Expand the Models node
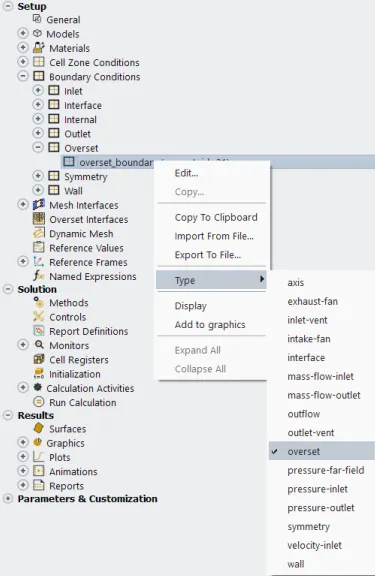 click(x=23, y=33)
